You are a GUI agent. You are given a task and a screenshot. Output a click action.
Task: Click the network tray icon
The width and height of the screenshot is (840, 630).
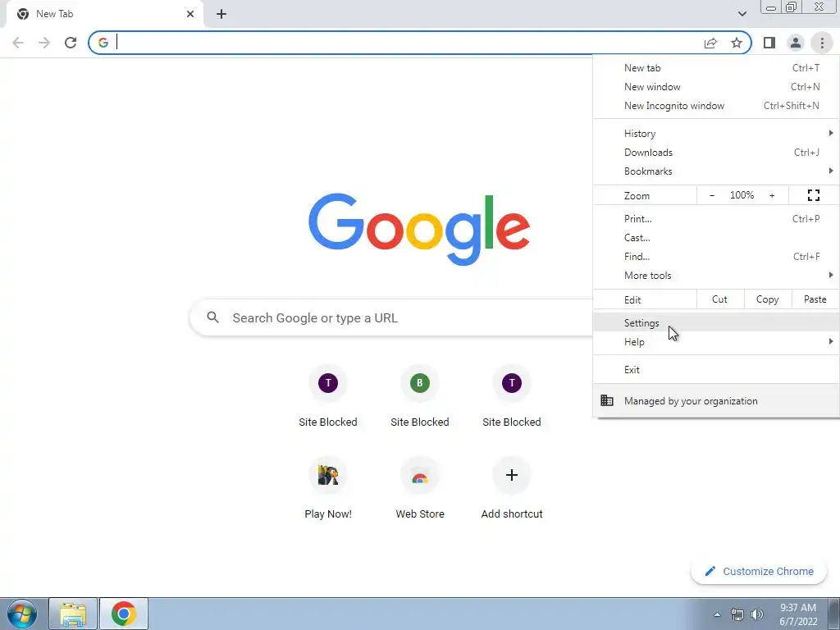[x=737, y=614]
